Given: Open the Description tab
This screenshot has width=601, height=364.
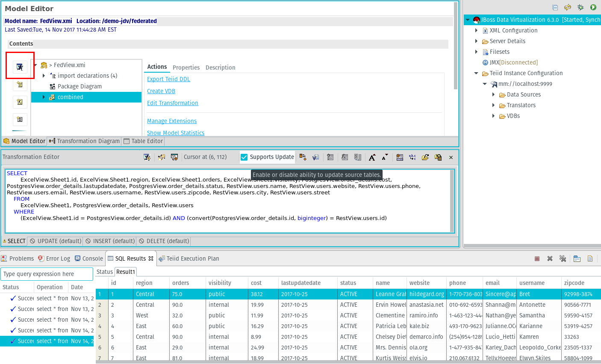Looking at the screenshot, I should (220, 68).
